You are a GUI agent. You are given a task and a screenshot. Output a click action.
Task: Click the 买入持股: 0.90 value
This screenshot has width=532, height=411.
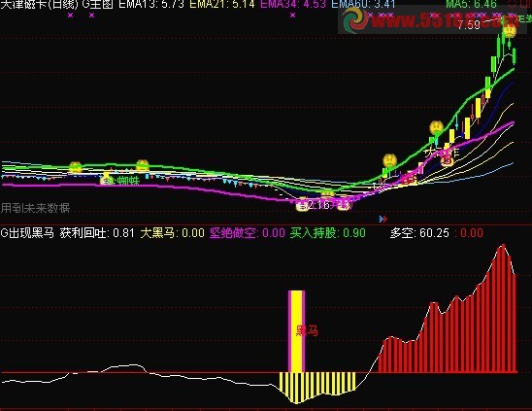coord(328,233)
